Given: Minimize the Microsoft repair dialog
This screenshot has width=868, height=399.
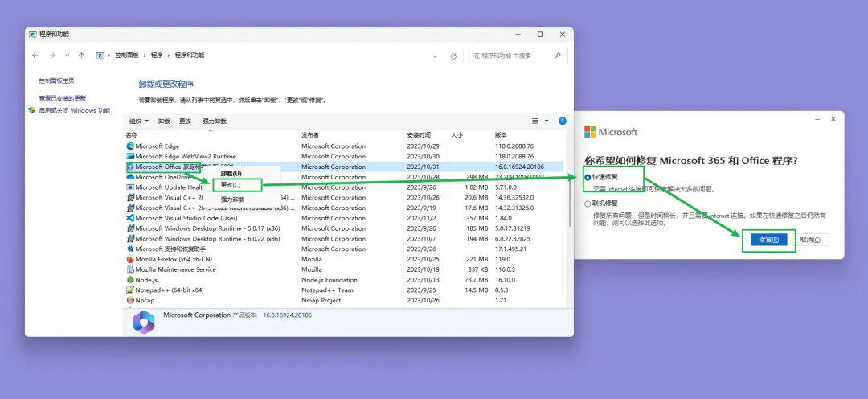Looking at the screenshot, I should coord(817,119).
